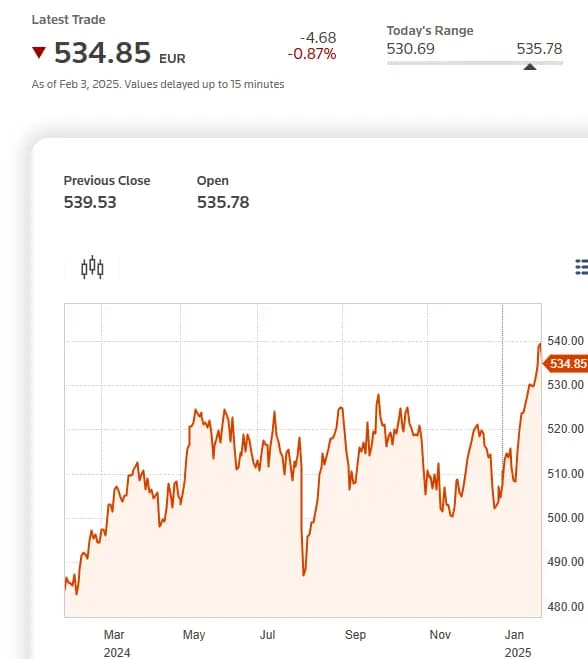Screen dimensions: 588x659
Task: Click the red down-triangle price indicator
Action: click(x=39, y=53)
